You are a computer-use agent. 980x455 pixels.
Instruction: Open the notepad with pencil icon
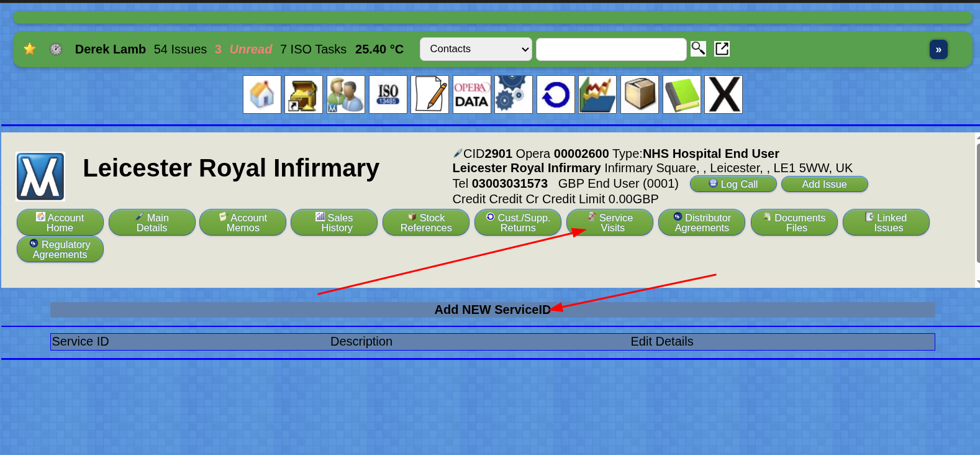point(430,94)
